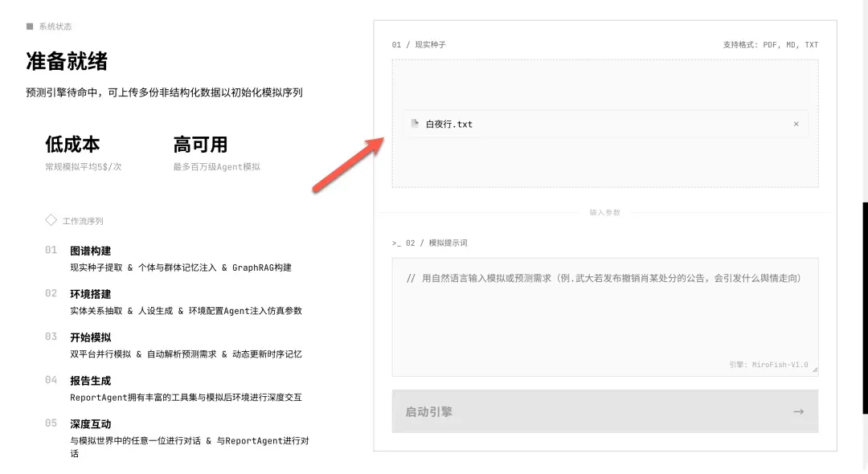
Task: Click the document icon beside 白夜行.txt
Action: pos(415,124)
